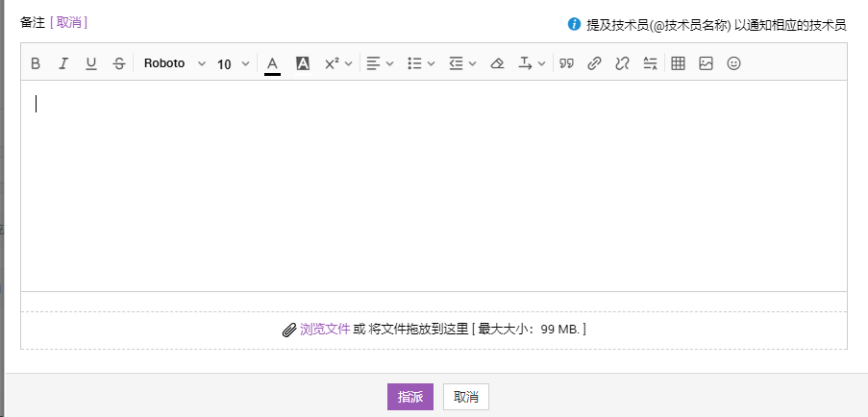This screenshot has height=417, width=868.
Task: Open the text alignment menu
Action: pyautogui.click(x=381, y=63)
